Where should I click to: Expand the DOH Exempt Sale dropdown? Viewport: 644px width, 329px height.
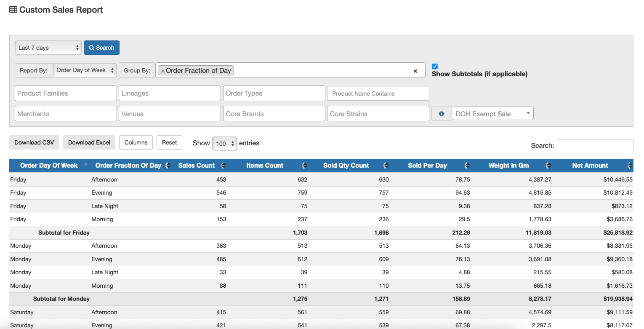(492, 114)
